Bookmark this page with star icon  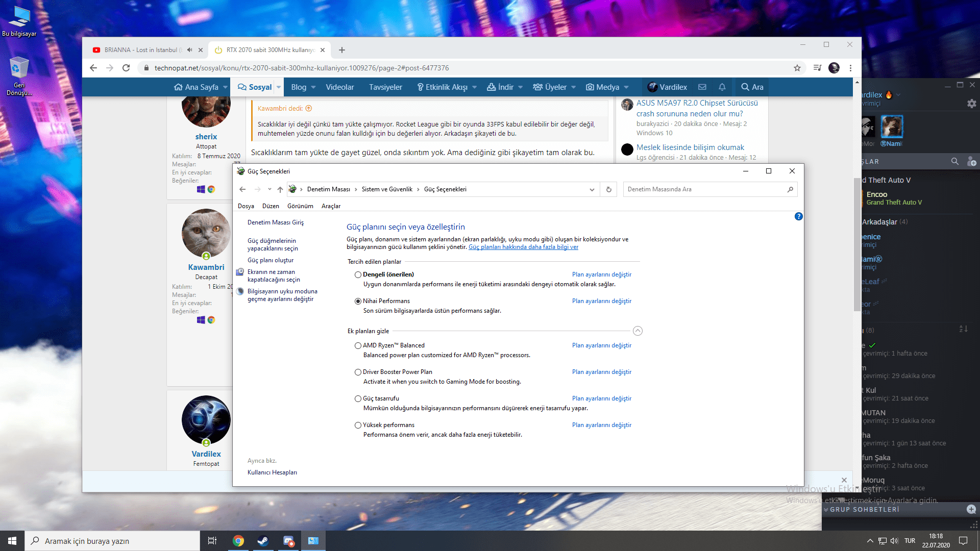[x=797, y=68]
